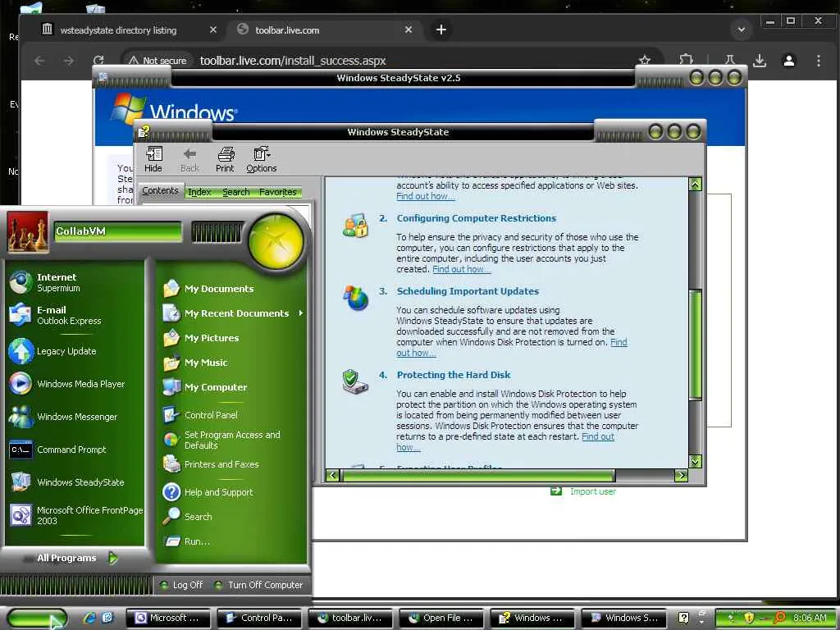
Task: Click the CollabVM user picture
Action: pyautogui.click(x=28, y=232)
